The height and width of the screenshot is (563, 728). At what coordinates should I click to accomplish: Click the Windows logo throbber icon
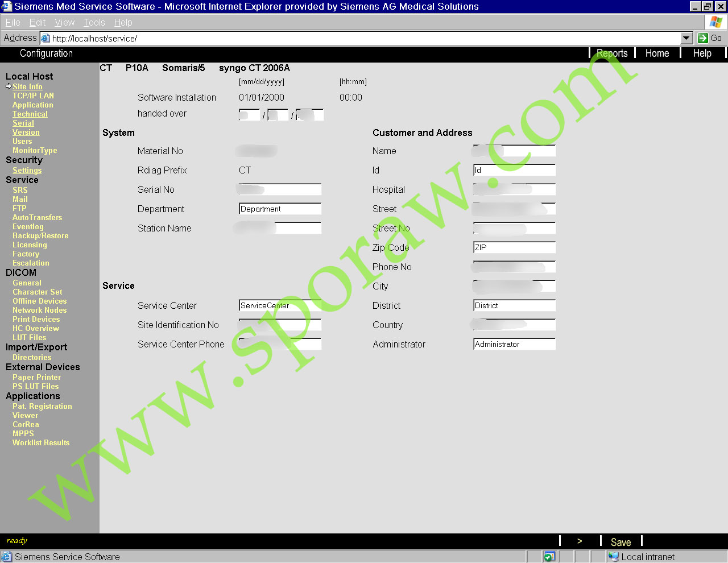click(x=715, y=22)
